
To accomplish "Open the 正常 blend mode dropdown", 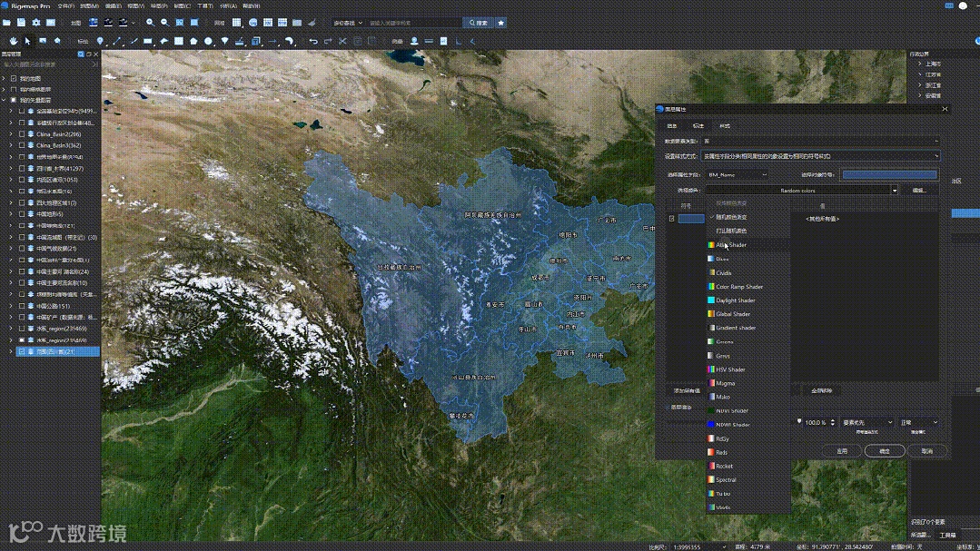I will 918,423.
